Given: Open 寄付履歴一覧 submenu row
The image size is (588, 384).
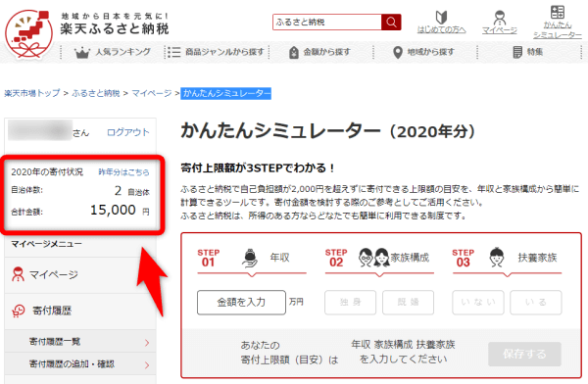Looking at the screenshot, I should [80, 342].
